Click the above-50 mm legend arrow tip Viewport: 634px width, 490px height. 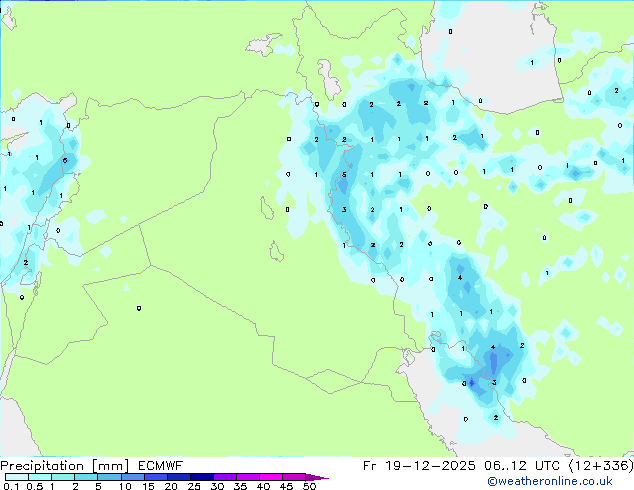click(317, 477)
